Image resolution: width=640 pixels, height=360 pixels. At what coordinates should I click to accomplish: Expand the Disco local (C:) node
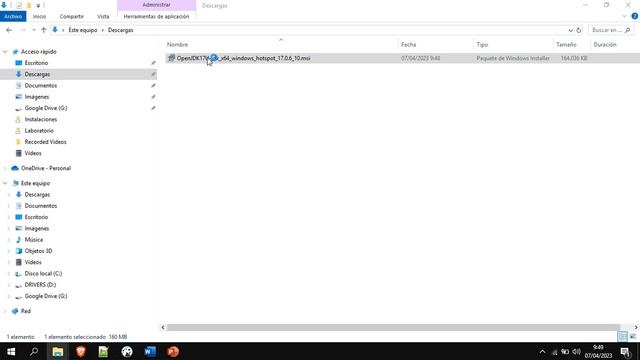[9, 273]
